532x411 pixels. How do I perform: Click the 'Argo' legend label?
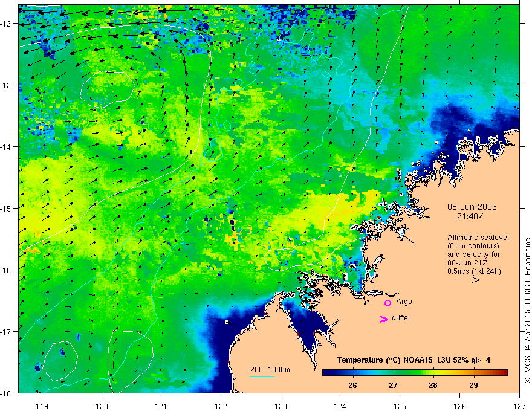tap(404, 302)
